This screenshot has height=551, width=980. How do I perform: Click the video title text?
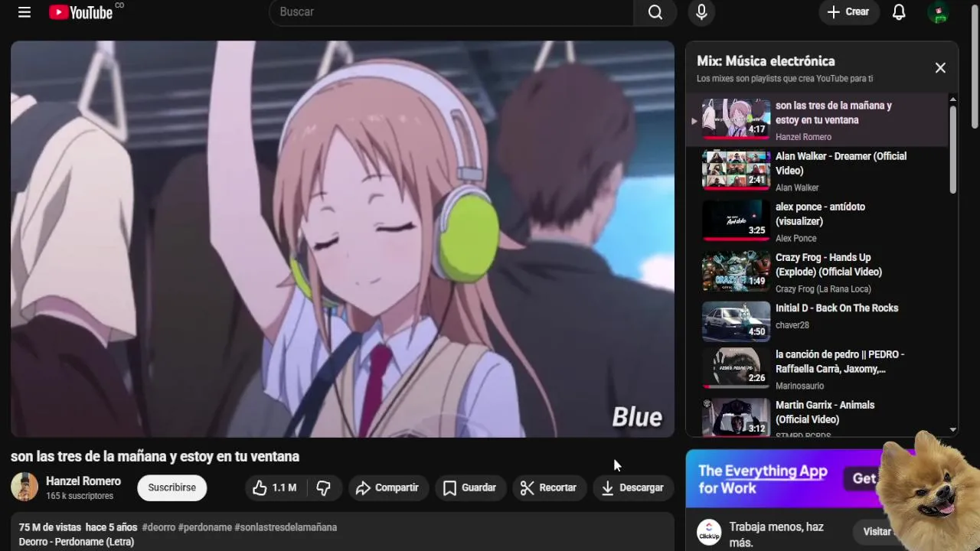(x=155, y=456)
